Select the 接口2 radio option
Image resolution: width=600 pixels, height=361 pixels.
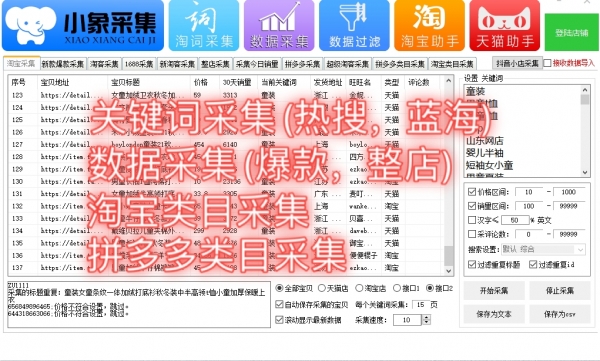430,288
